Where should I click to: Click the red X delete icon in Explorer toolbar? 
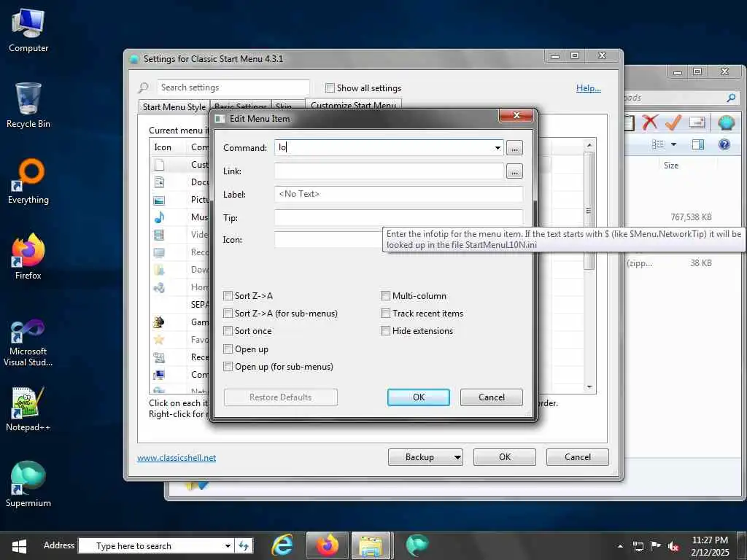pos(649,122)
